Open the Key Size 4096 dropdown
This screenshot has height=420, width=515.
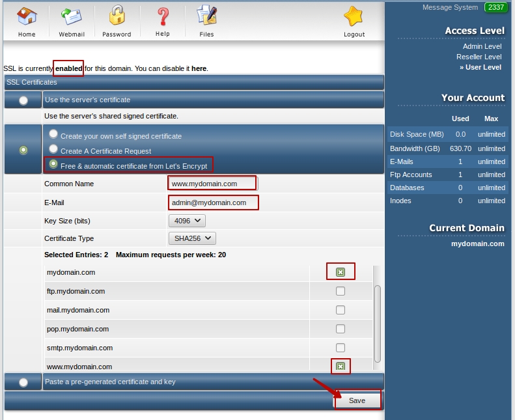pyautogui.click(x=186, y=221)
